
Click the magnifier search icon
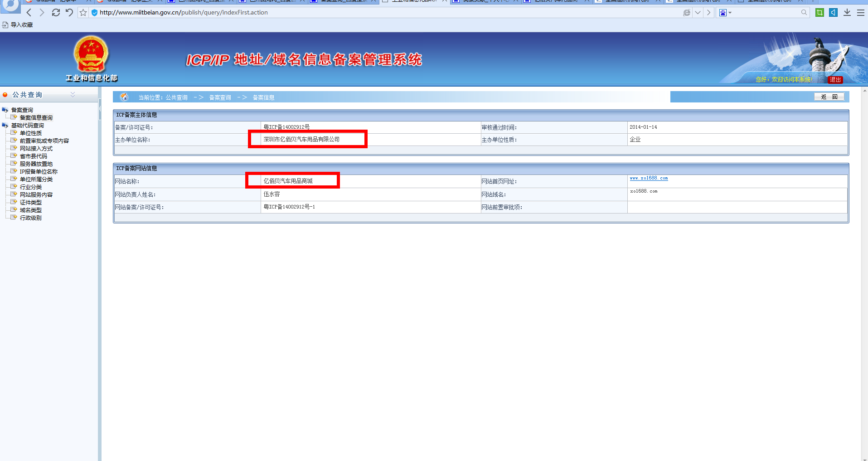tap(804, 13)
